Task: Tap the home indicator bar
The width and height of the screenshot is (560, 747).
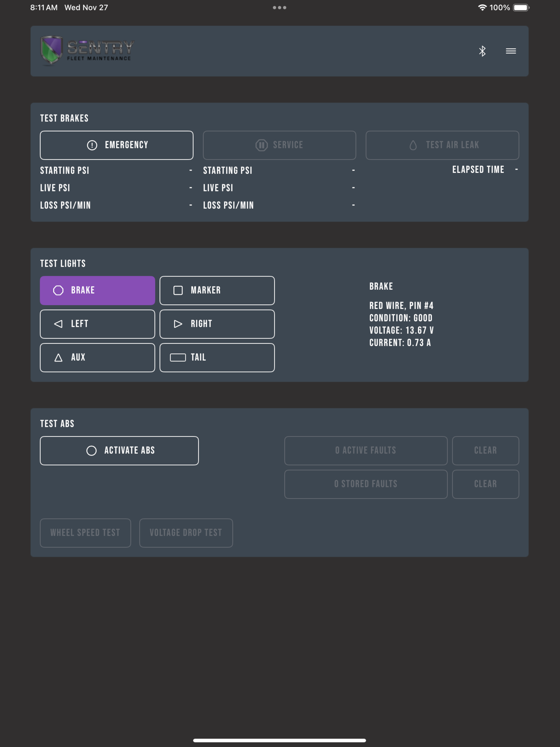Action: coord(280,740)
